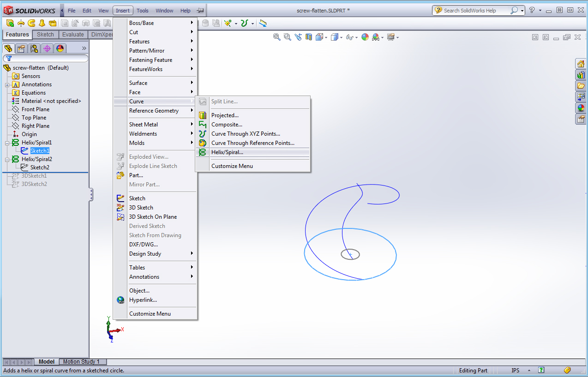Open the ConfigurationManager tab icon

34,48
